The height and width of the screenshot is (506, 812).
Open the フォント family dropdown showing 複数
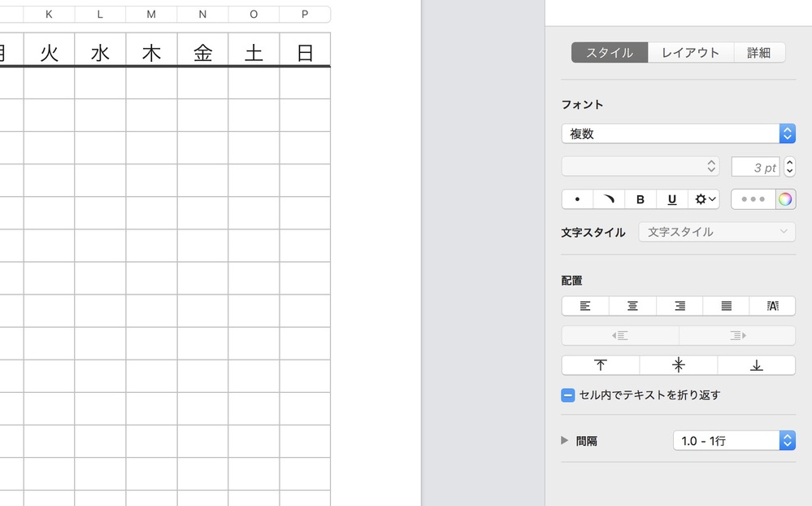coord(679,133)
